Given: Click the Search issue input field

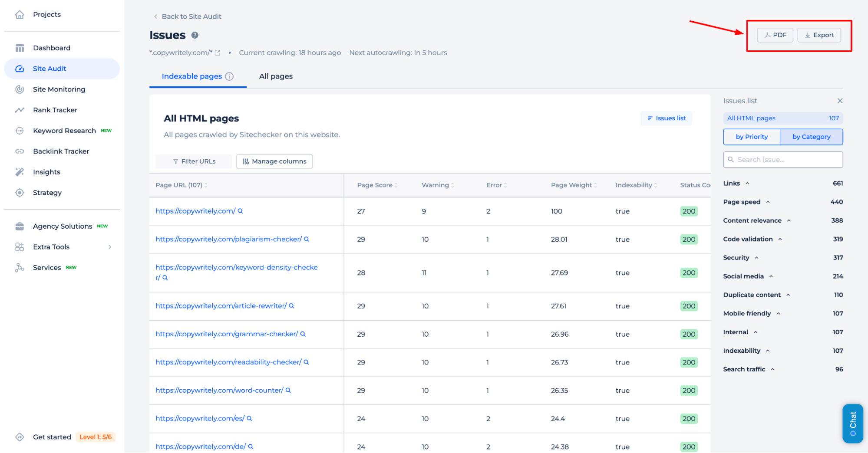Looking at the screenshot, I should coord(783,160).
